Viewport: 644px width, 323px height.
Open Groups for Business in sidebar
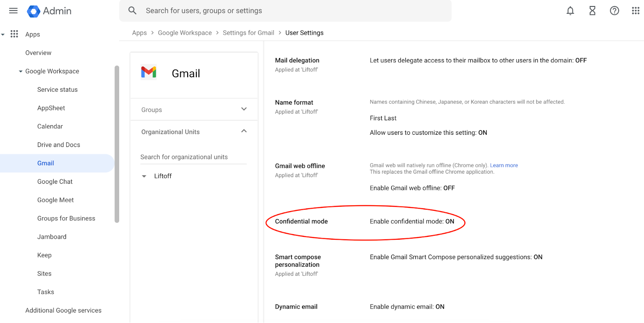[66, 218]
